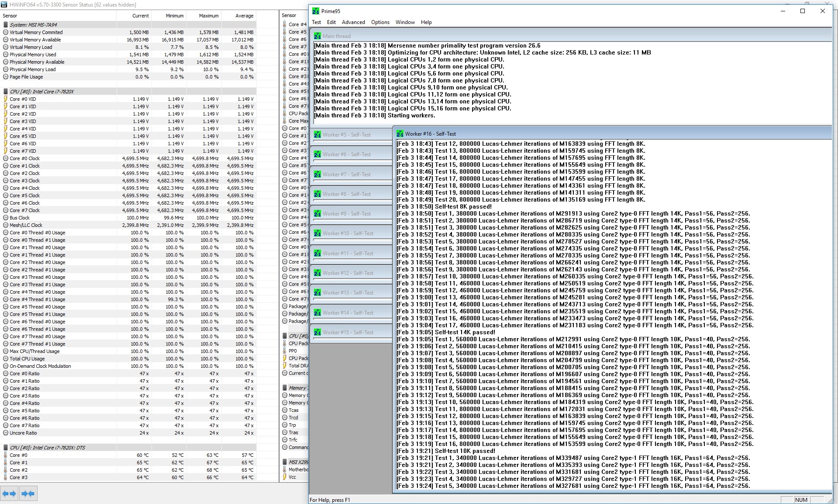Viewport: 838px width, 504px height.
Task: Open the Edit menu in Prime95
Action: (331, 22)
